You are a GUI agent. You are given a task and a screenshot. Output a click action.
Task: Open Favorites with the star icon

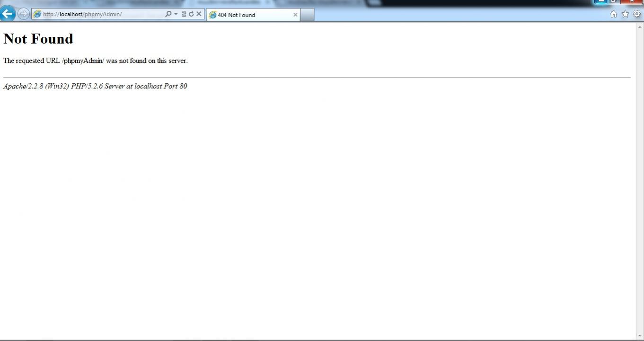(x=625, y=14)
